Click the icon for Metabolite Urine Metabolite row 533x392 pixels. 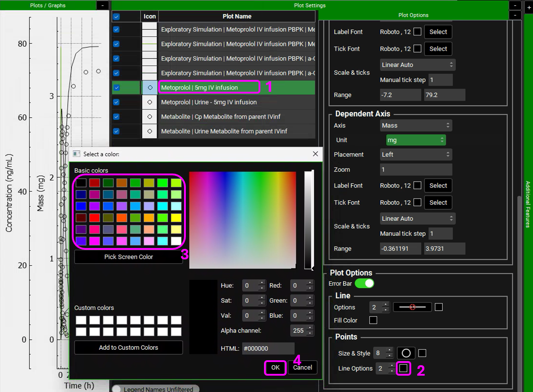click(x=149, y=131)
